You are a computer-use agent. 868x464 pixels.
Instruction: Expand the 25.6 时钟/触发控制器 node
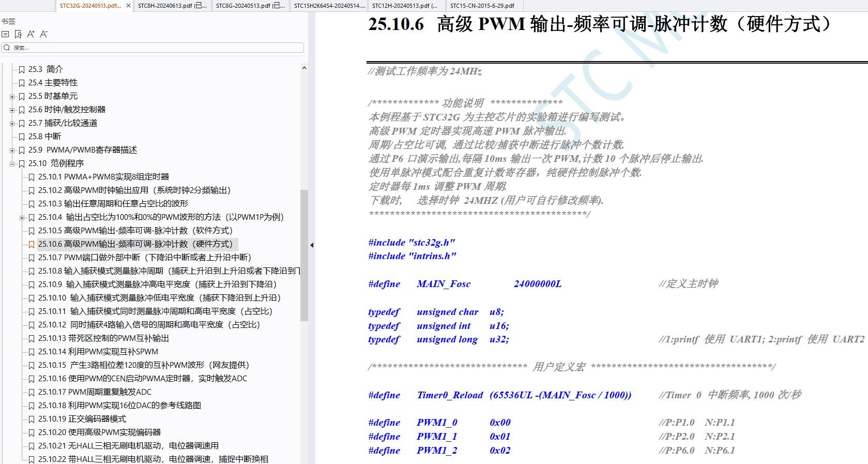(12, 110)
